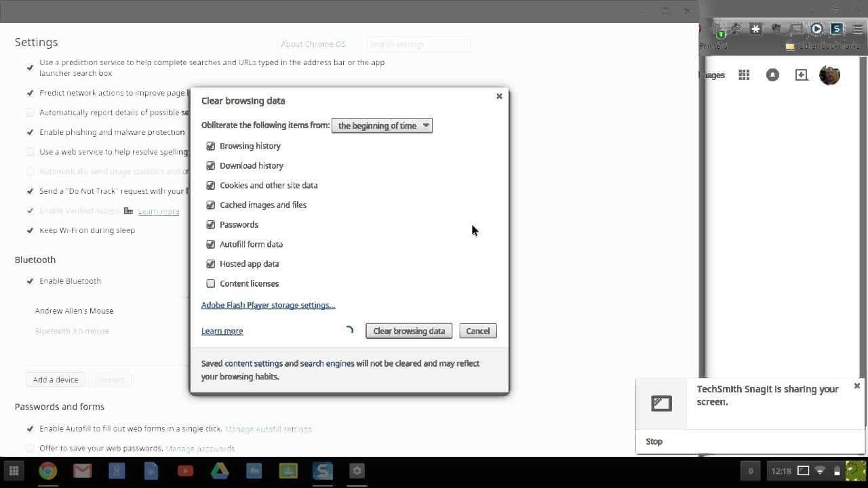Select Andrew Allen's Mouse device
The width and height of the screenshot is (868, 488).
coord(75,311)
